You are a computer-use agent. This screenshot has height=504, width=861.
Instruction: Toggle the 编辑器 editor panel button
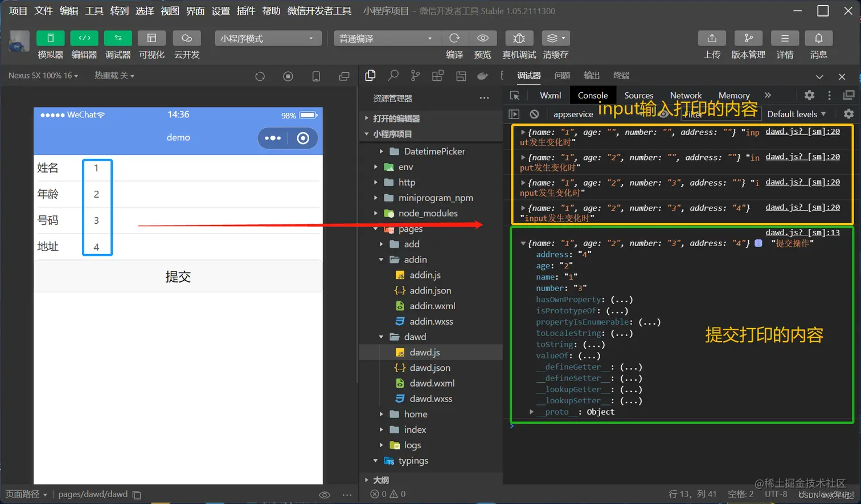coord(84,38)
